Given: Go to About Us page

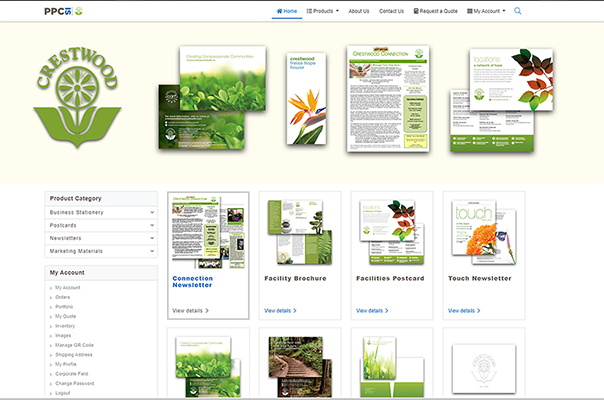Looking at the screenshot, I should [x=358, y=11].
